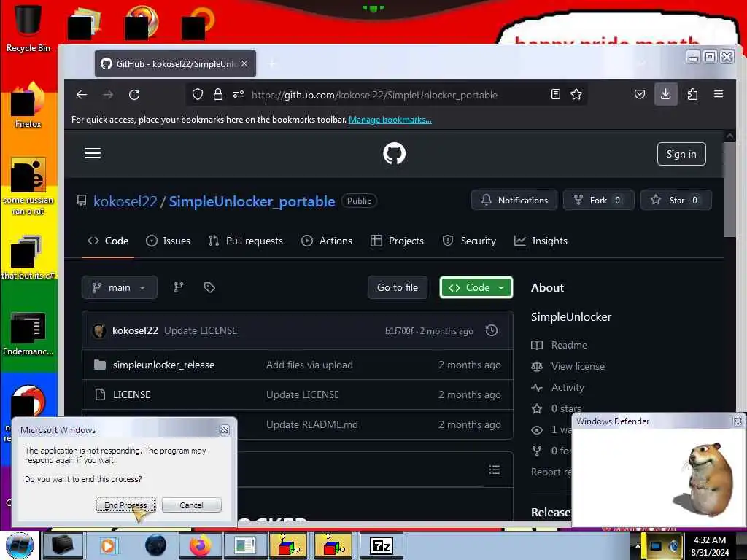Open the Firefox application hamburger menu
This screenshot has width=747, height=560.
click(719, 94)
